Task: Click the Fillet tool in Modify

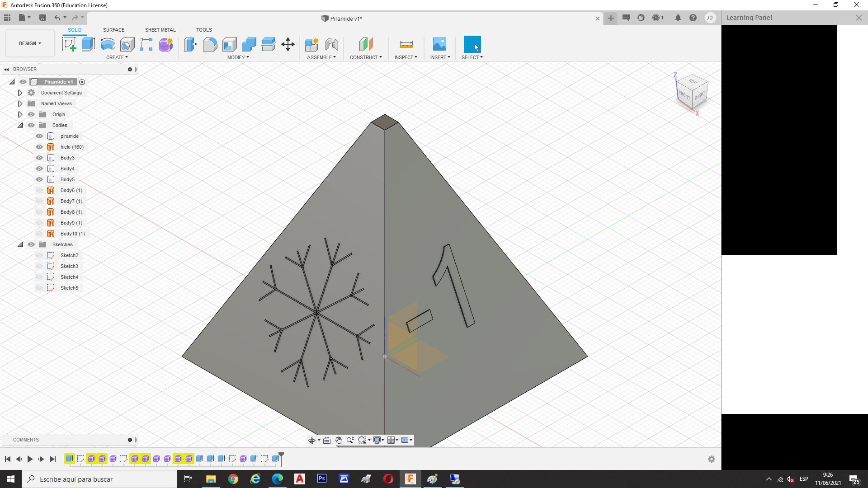Action: 210,44
